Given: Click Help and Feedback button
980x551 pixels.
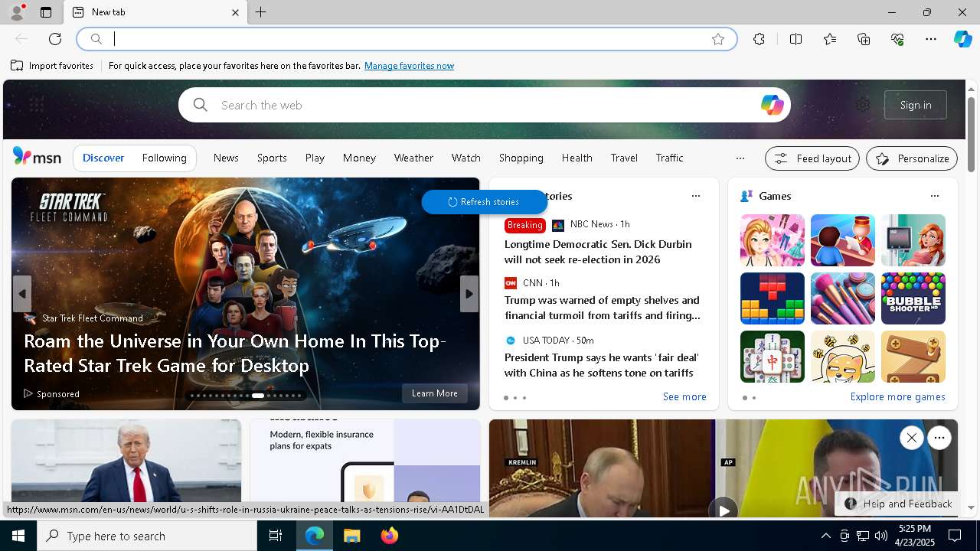Looking at the screenshot, I should (897, 504).
